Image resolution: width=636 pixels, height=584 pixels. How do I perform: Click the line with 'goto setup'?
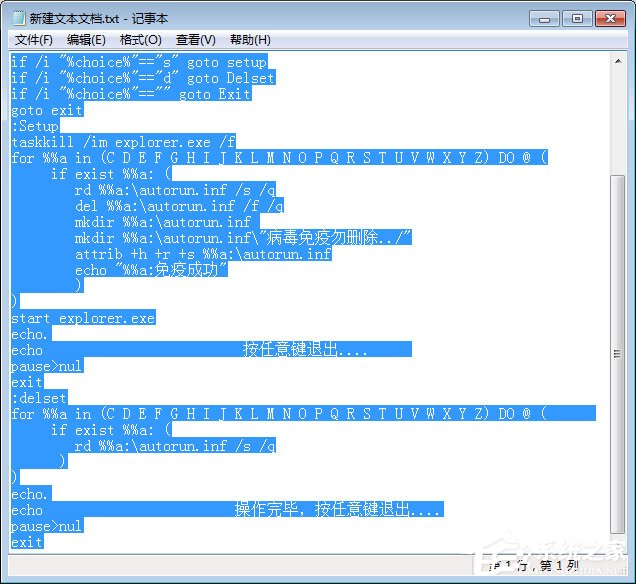[139, 62]
